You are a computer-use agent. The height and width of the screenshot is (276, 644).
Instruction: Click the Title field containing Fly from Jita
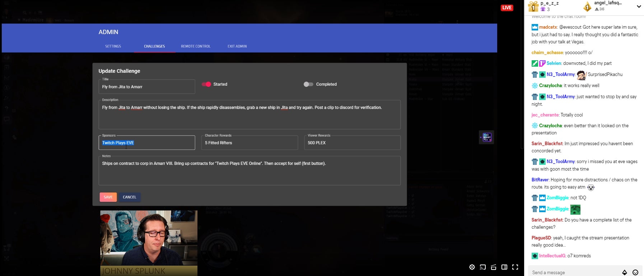tap(147, 87)
